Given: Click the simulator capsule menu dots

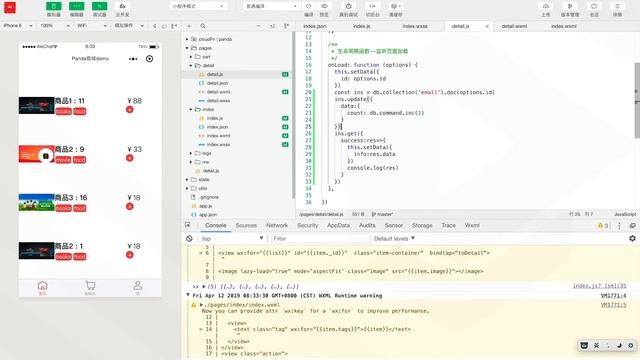Looking at the screenshot, I should (x=133, y=59).
